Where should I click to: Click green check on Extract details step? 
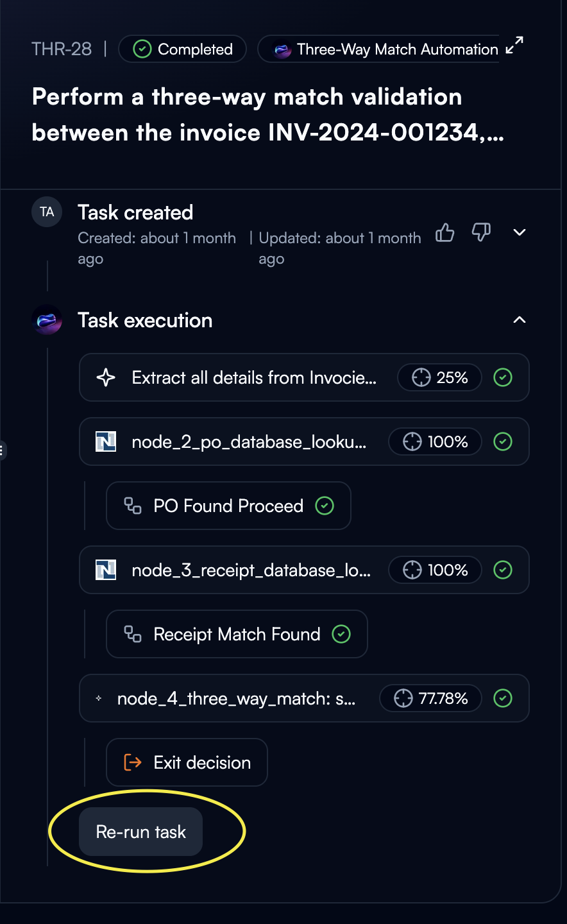(x=503, y=377)
